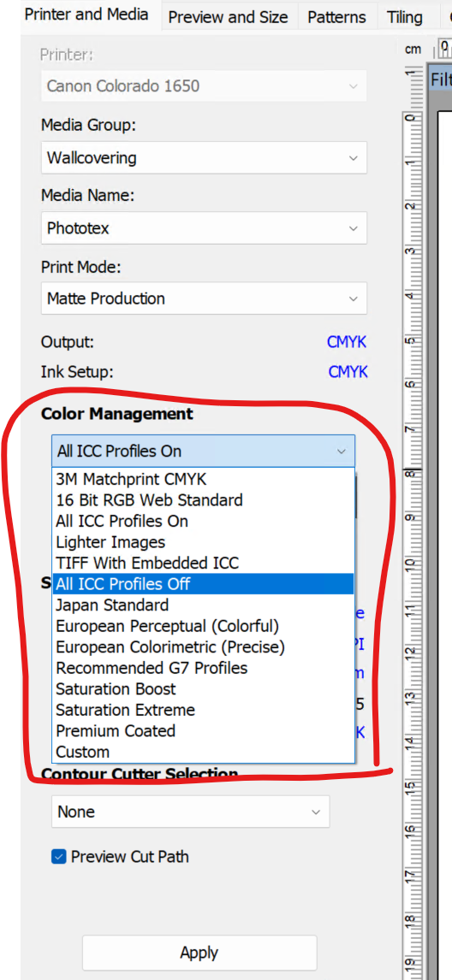Pick Recommended G7 Profiles

tap(204, 668)
